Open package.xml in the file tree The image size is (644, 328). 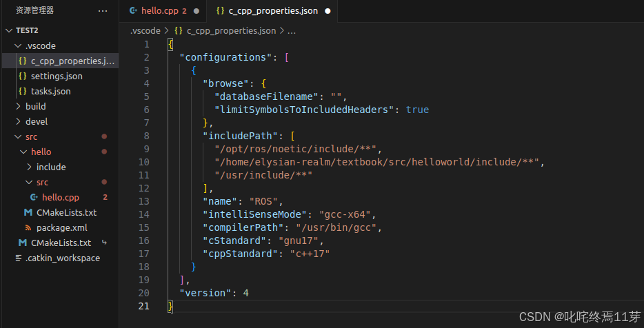[60, 228]
